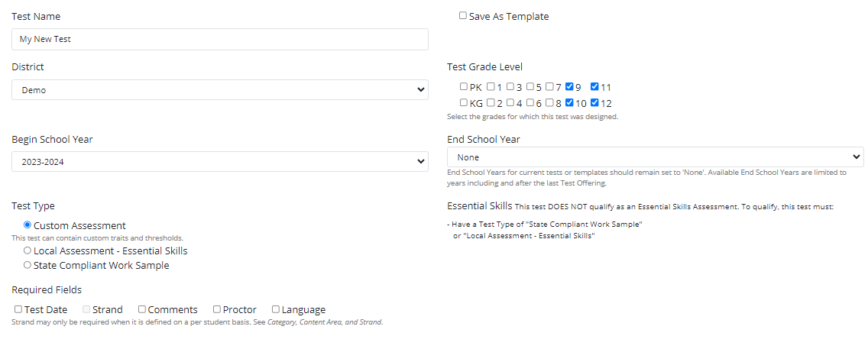868x349 pixels.
Task: Uncheck grade 12 checkbox
Action: (594, 102)
